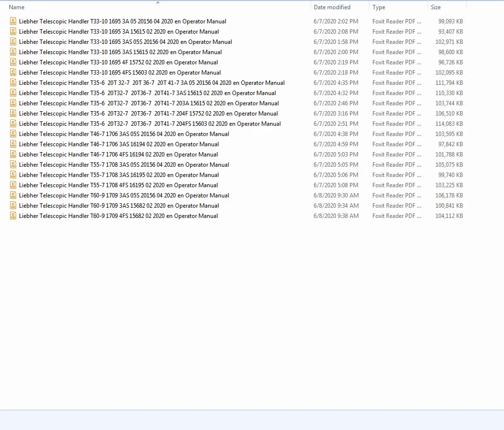Viewport: 504px width, 430px height.
Task: Click the Type column header
Action: tap(379, 7)
